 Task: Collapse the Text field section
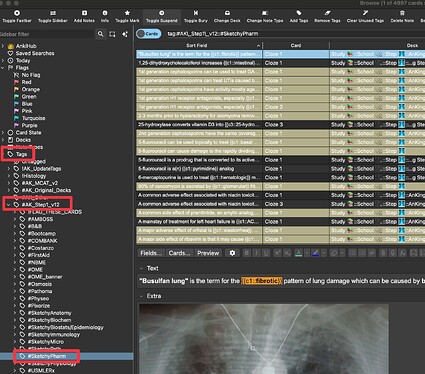coord(142,268)
